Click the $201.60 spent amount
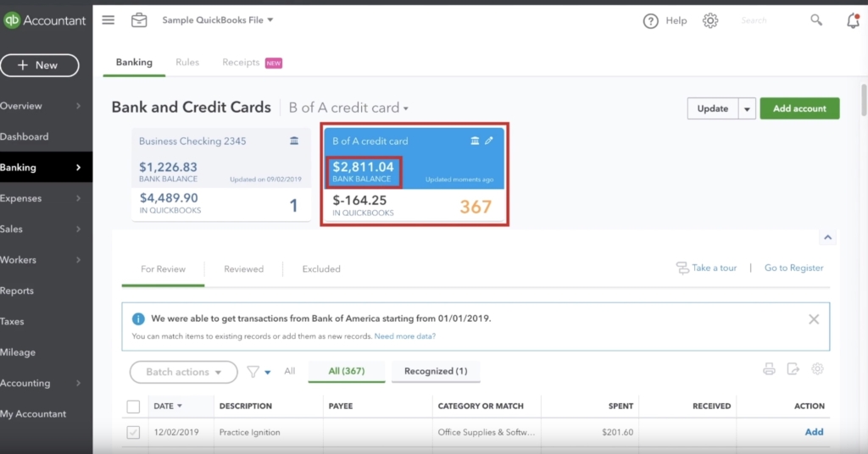 click(617, 433)
